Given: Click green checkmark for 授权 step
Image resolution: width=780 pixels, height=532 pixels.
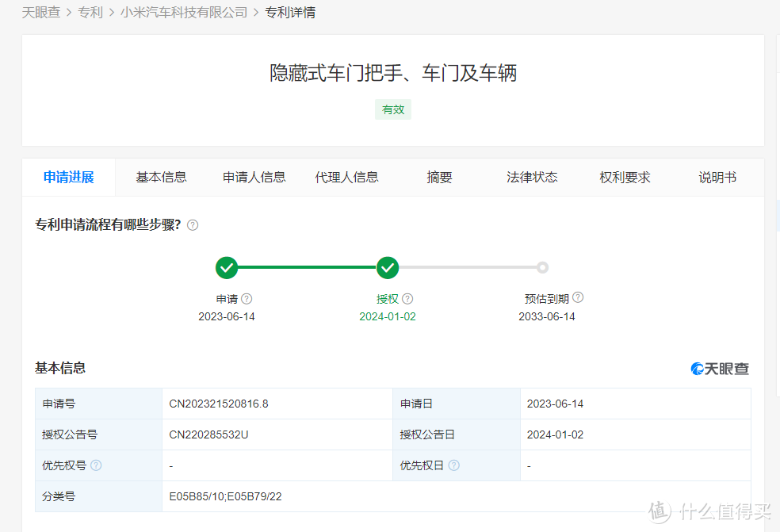Looking at the screenshot, I should [x=388, y=268].
